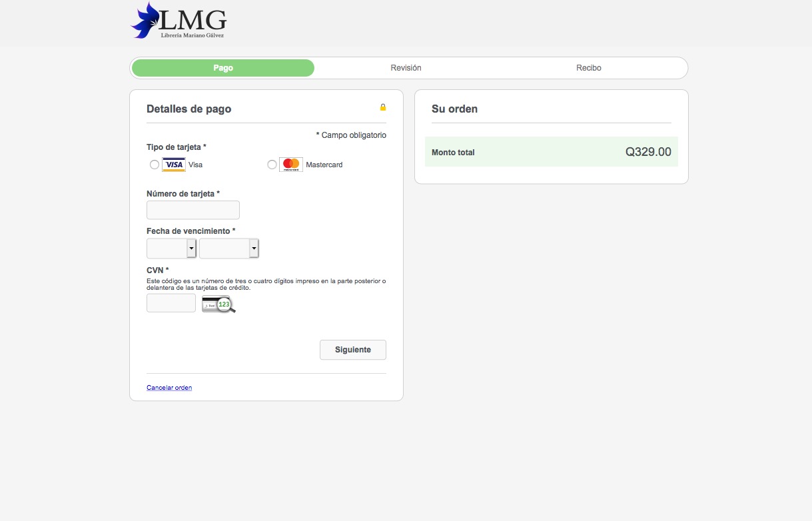
Task: Click the Q329.00 total amount
Action: click(x=648, y=152)
